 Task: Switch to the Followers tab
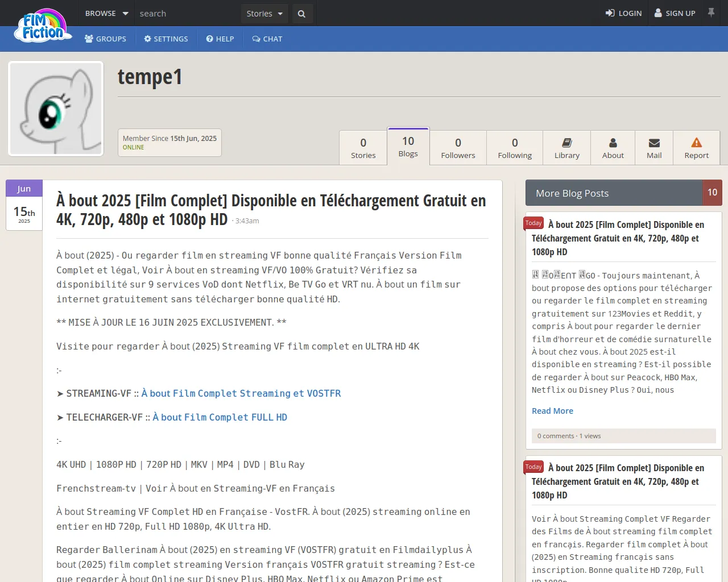click(x=458, y=148)
